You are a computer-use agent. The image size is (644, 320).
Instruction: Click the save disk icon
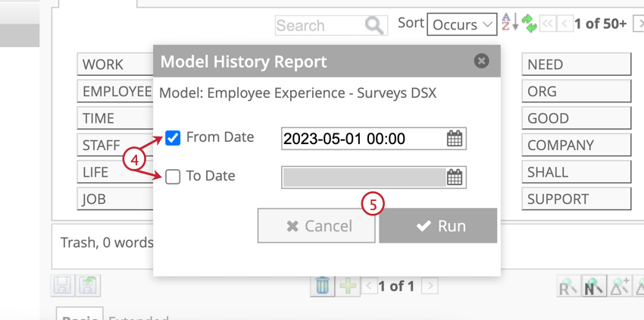[63, 286]
